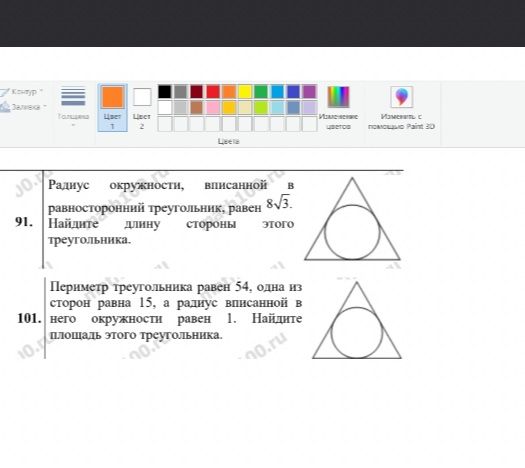The width and height of the screenshot is (525, 468).
Task: Pick the green color swatch
Action: pyautogui.click(x=261, y=92)
